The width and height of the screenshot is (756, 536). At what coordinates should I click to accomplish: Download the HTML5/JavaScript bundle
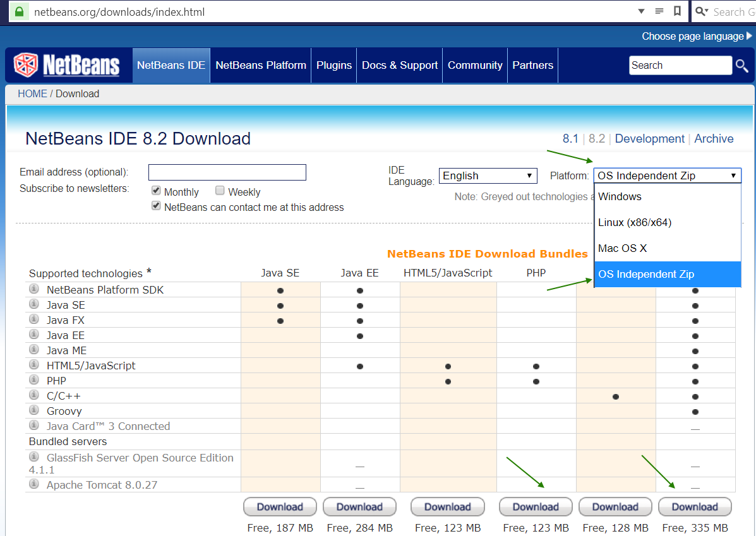pos(448,506)
